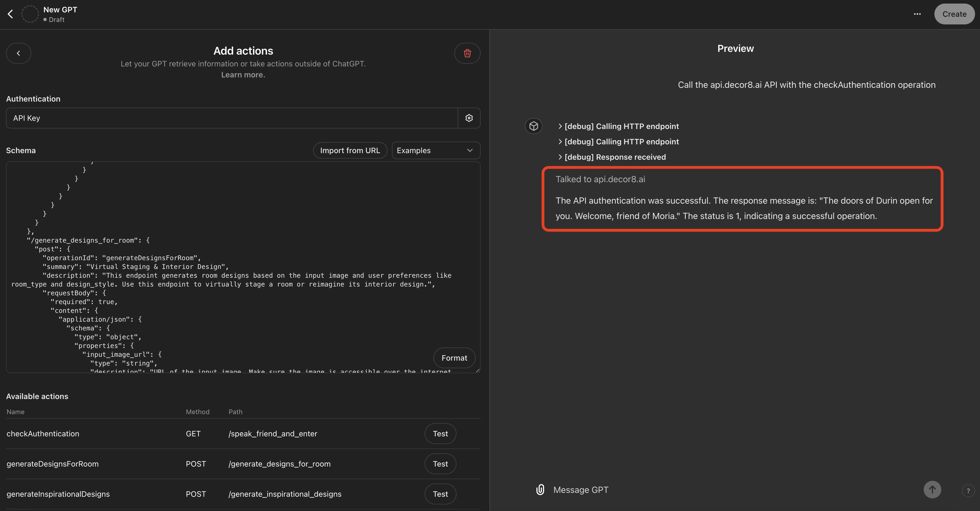Click the Schema label

point(21,151)
